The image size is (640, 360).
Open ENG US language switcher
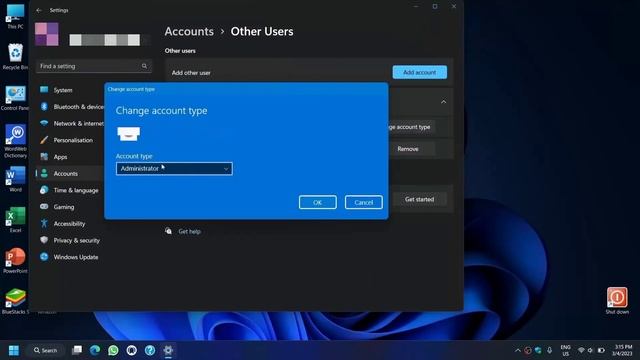tap(565, 350)
